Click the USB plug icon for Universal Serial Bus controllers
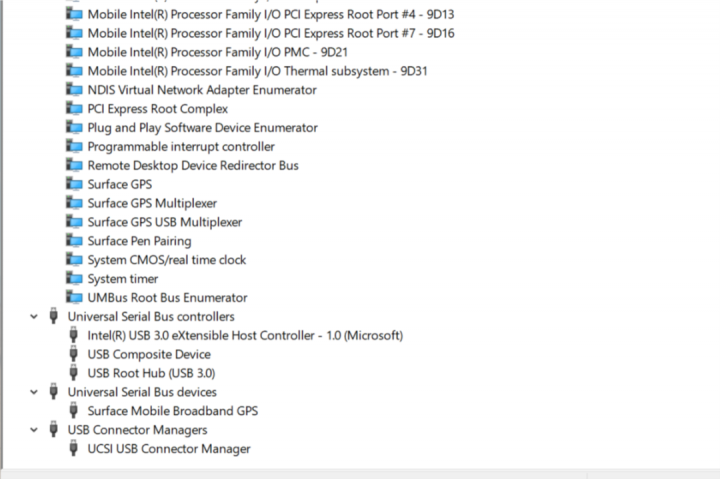The height and width of the screenshot is (479, 720). pos(54,316)
